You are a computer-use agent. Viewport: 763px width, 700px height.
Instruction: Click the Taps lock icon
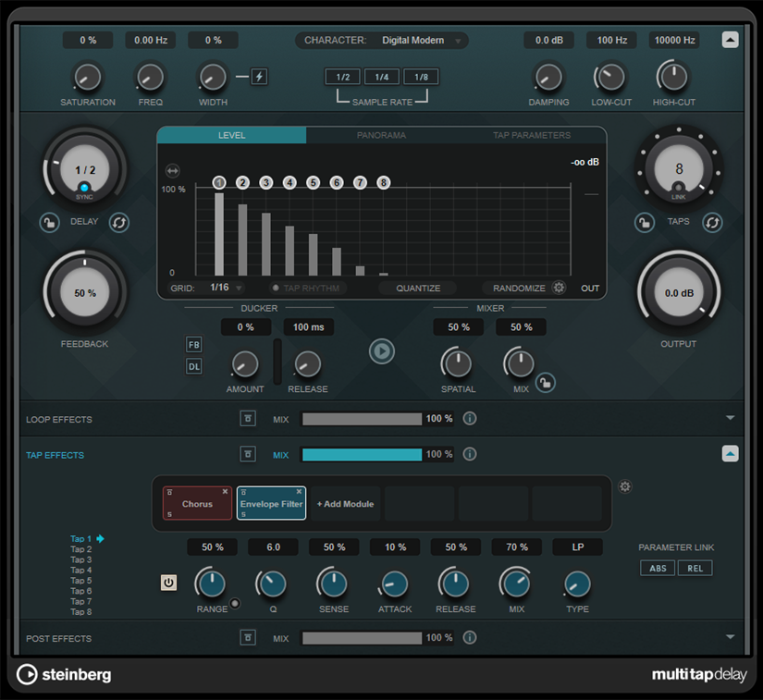coord(645,223)
